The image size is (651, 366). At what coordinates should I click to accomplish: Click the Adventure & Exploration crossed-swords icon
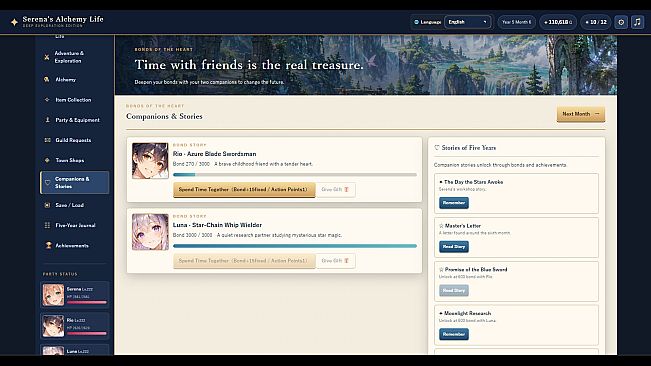click(47, 57)
